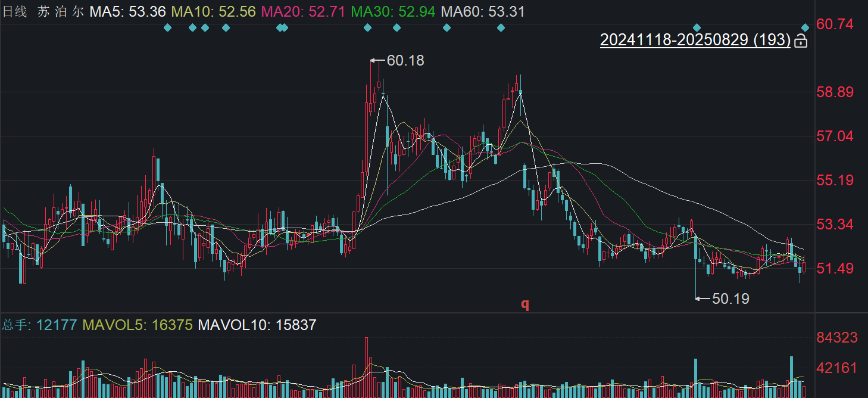Click the 51.49 price axis value
The width and height of the screenshot is (868, 398).
[x=835, y=269]
